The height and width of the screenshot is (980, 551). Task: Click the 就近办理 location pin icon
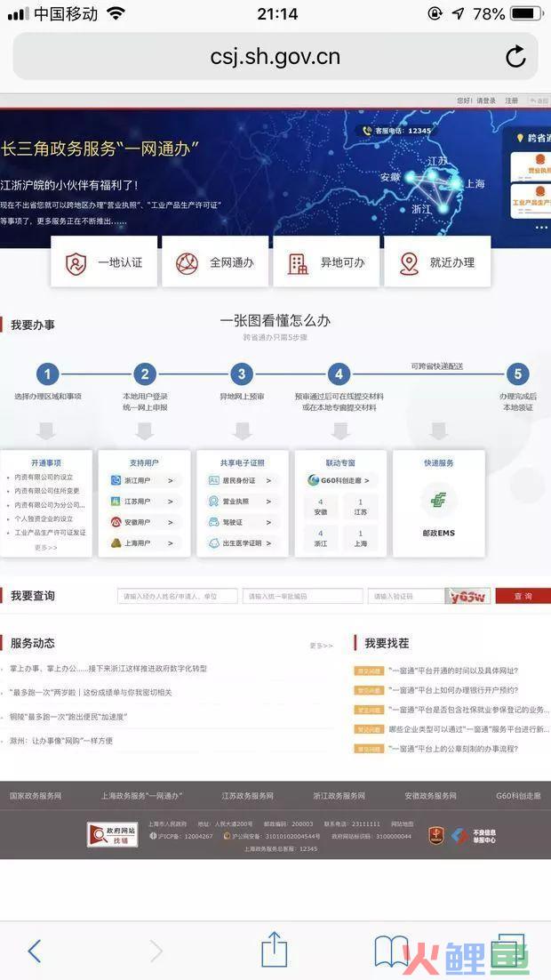pos(409,263)
